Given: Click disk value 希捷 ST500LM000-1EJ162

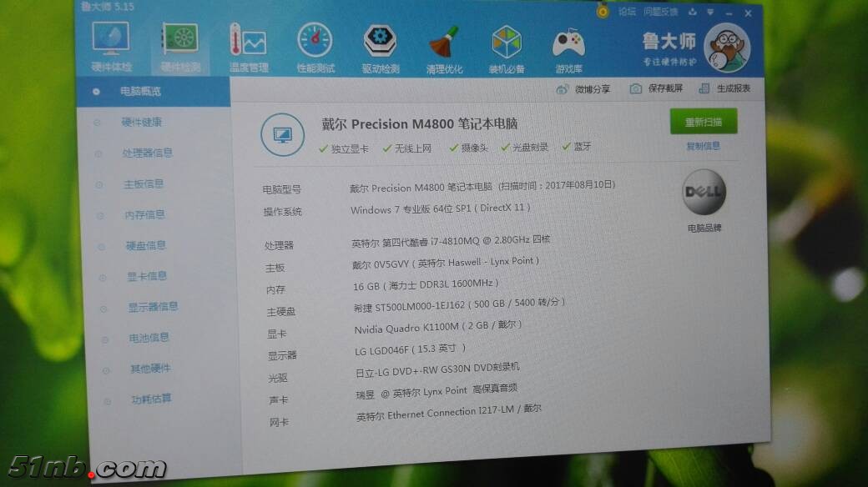Looking at the screenshot, I should pos(459,305).
